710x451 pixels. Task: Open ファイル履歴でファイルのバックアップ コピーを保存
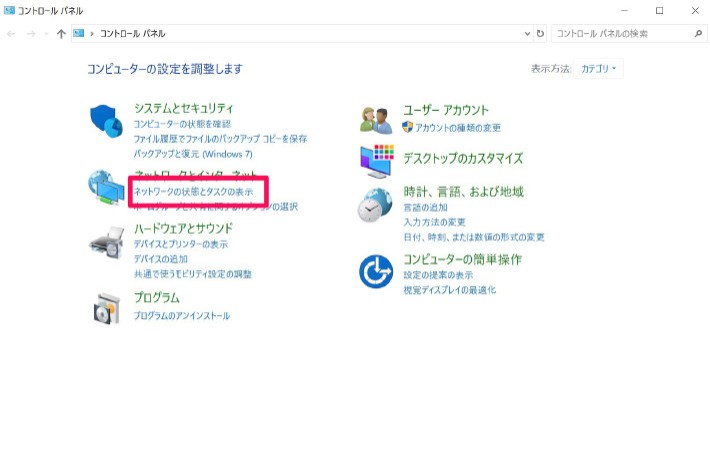click(220, 139)
